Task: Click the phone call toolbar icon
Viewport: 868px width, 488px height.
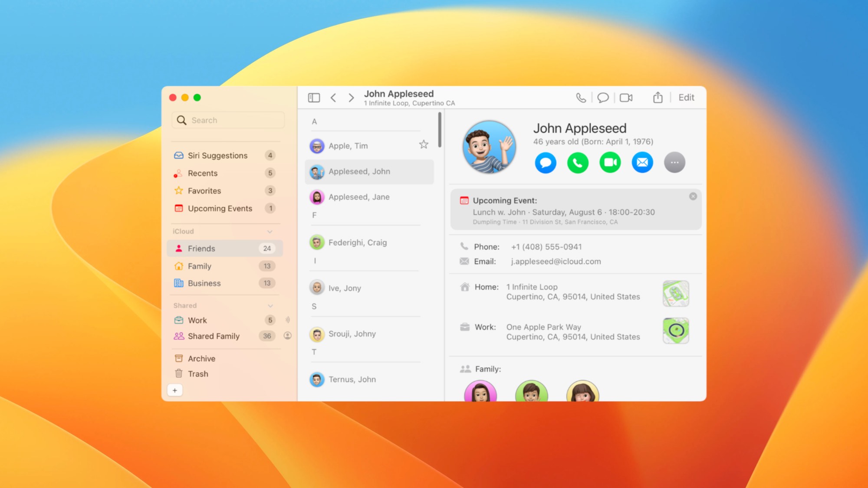Action: click(x=581, y=98)
